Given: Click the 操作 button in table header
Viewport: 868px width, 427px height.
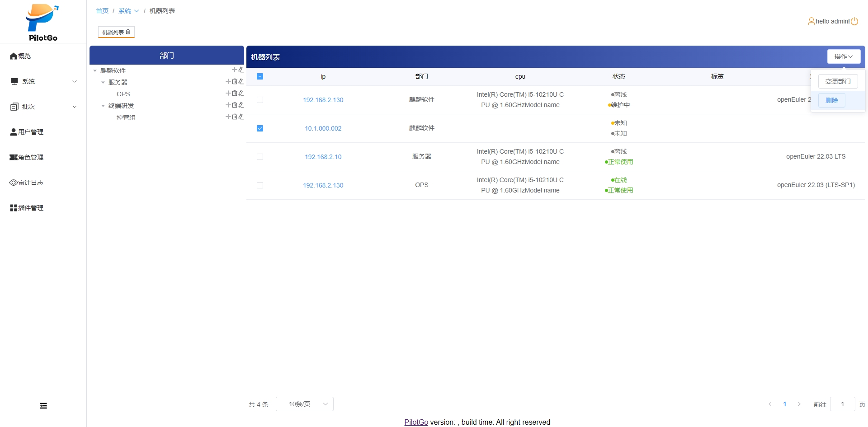Looking at the screenshot, I should [844, 56].
